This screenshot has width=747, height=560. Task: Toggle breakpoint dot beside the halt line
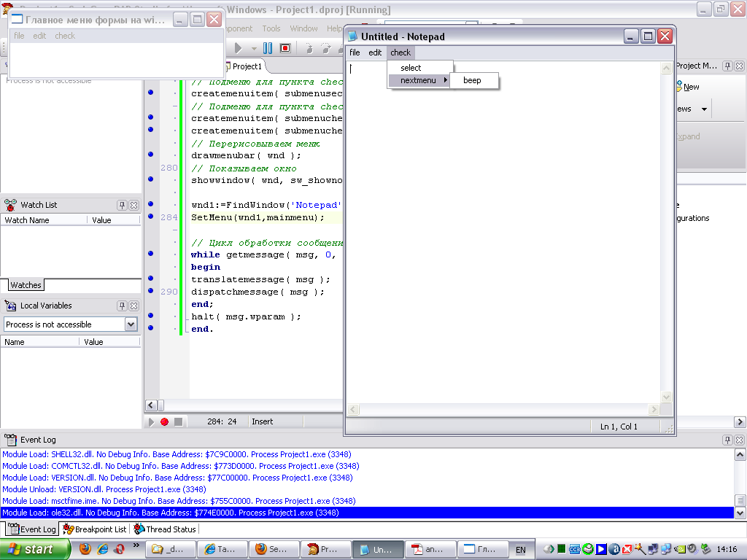[150, 316]
